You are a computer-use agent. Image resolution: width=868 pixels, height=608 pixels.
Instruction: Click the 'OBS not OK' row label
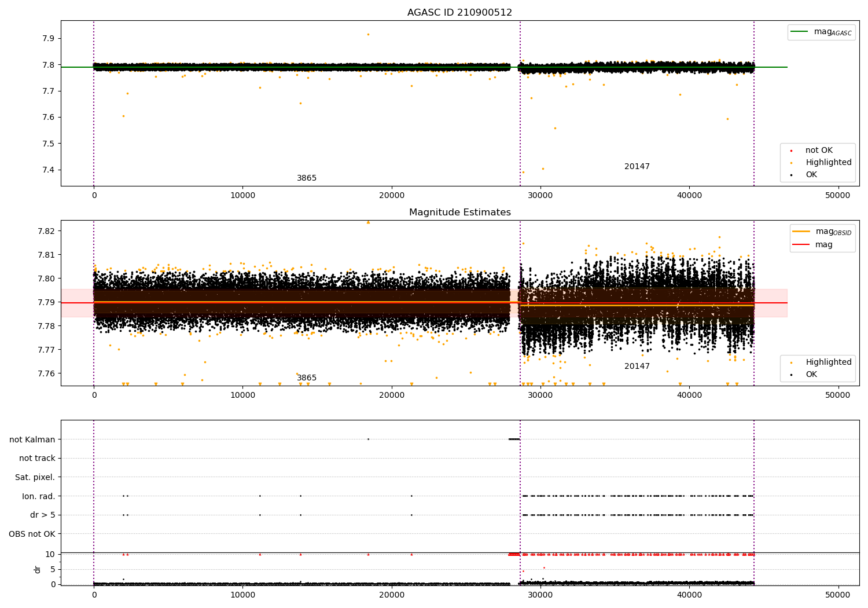(32, 534)
